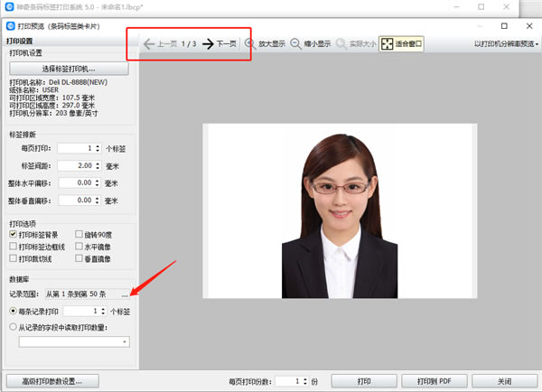Go back to previous page (上一页)
The width and height of the screenshot is (542, 392).
point(161,43)
